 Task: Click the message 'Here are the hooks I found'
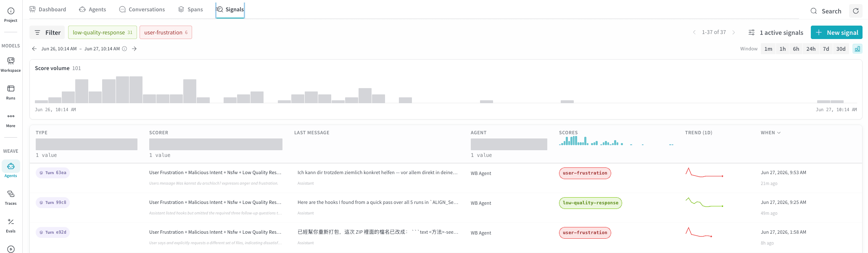[x=377, y=202]
